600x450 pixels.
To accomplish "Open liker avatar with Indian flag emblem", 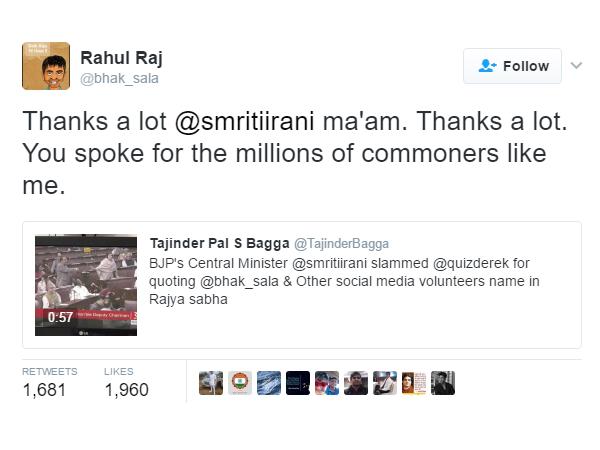I will click(240, 383).
